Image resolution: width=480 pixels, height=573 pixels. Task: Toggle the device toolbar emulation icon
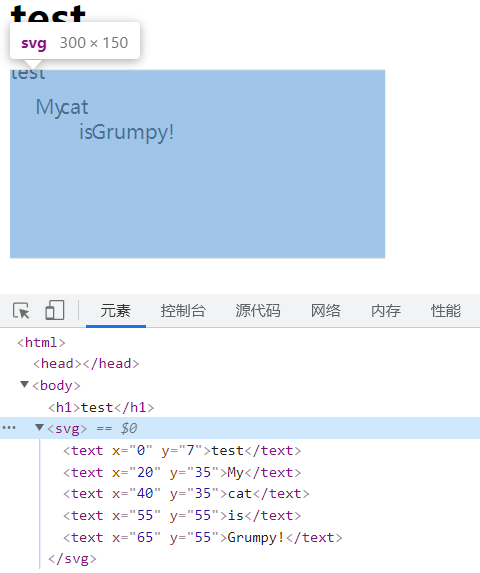coord(55,310)
